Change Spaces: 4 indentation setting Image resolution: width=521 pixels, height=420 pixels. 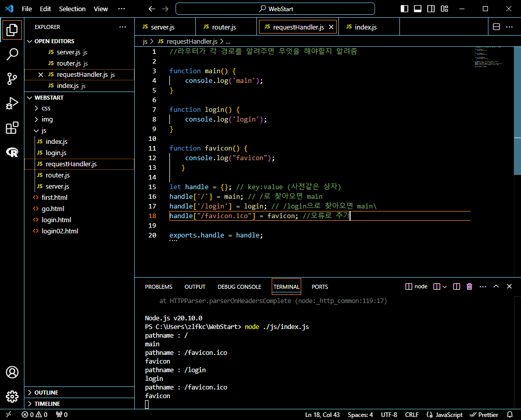tap(360, 414)
